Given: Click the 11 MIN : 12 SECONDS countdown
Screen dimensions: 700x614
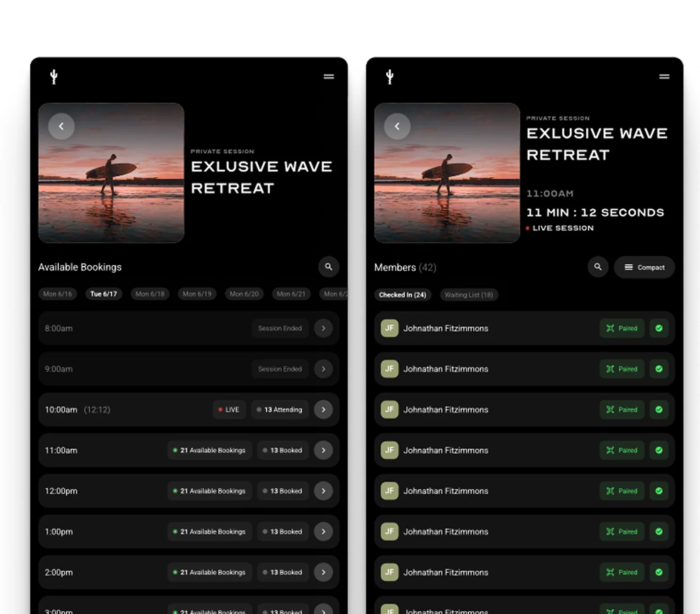Looking at the screenshot, I should [x=595, y=212].
